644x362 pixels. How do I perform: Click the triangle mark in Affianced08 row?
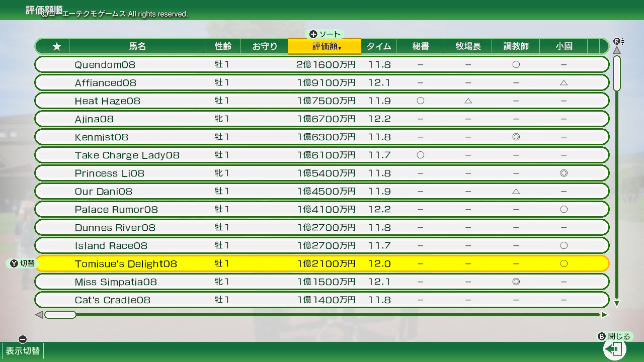tap(563, 83)
